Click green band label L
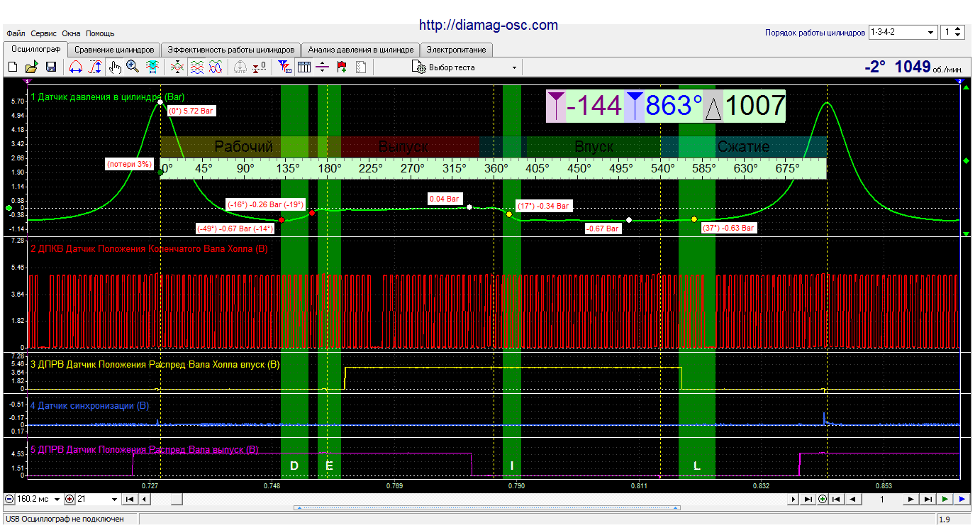Image resolution: width=980 pixels, height=528 pixels. [x=697, y=466]
